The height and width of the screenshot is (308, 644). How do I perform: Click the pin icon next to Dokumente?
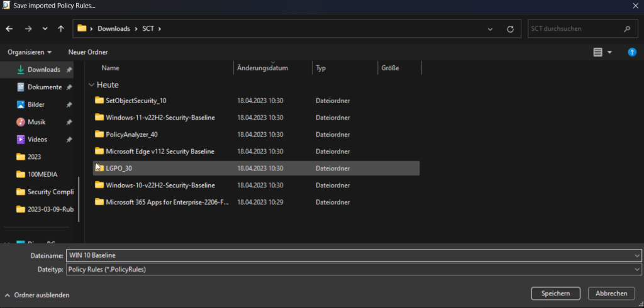[x=69, y=87]
